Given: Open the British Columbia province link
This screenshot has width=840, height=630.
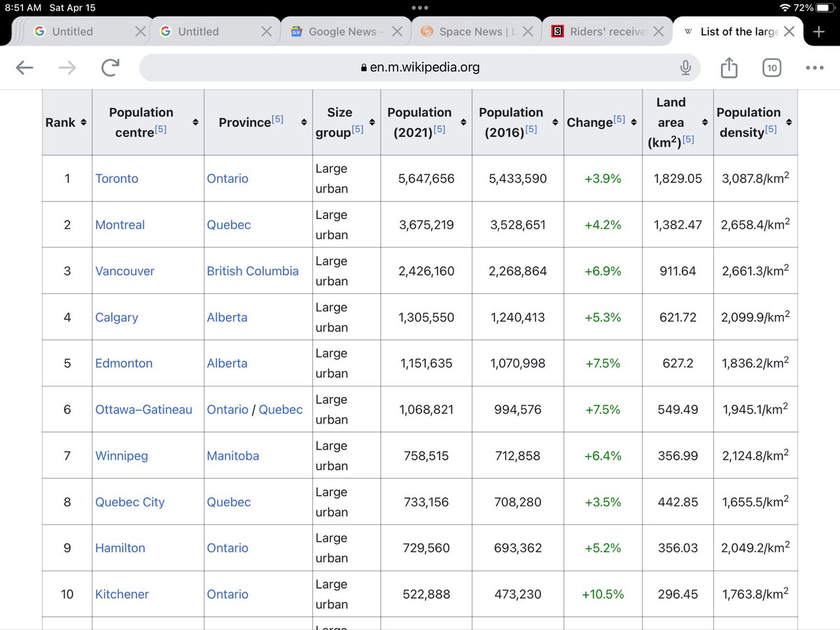Looking at the screenshot, I should [253, 271].
